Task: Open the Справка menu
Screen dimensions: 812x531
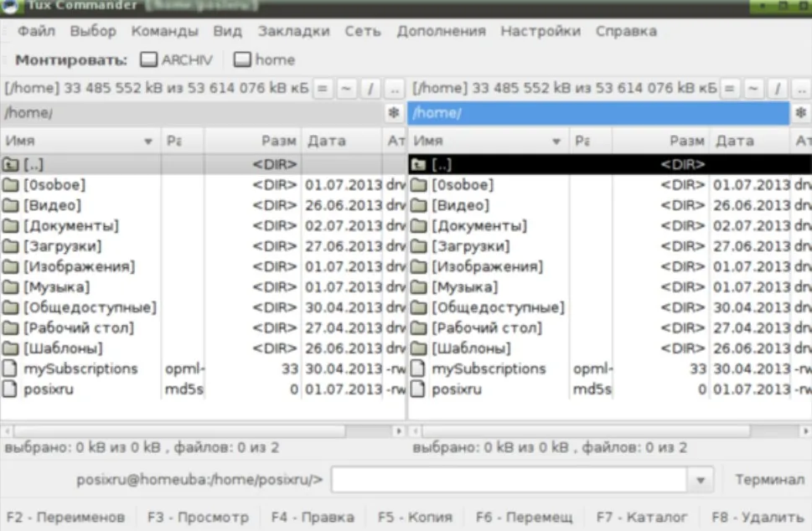Action: pyautogui.click(x=626, y=31)
